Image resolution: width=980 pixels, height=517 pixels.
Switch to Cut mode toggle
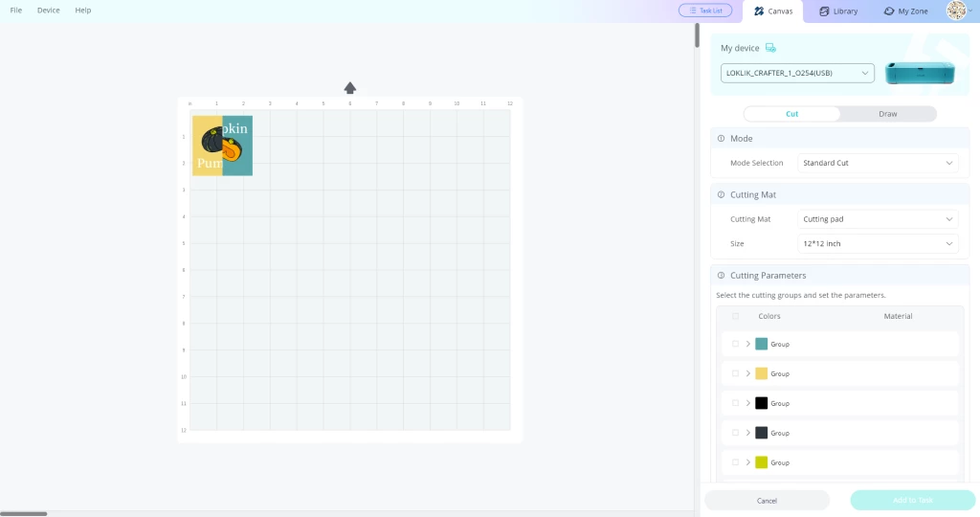coord(791,114)
